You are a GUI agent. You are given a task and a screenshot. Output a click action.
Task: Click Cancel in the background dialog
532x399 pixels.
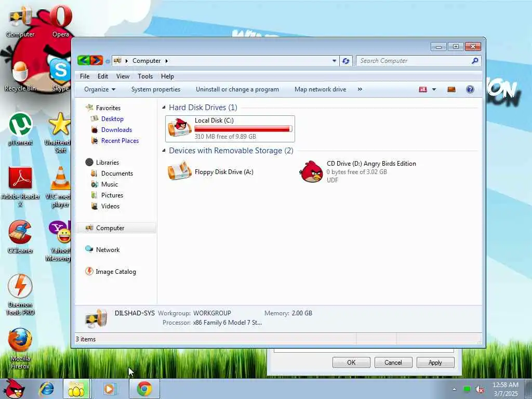point(393,362)
